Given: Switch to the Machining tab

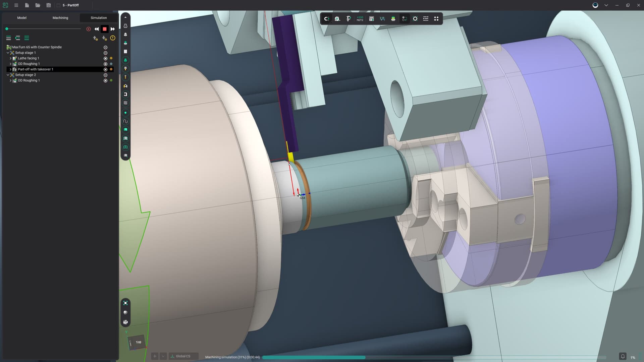Looking at the screenshot, I should pyautogui.click(x=60, y=18).
